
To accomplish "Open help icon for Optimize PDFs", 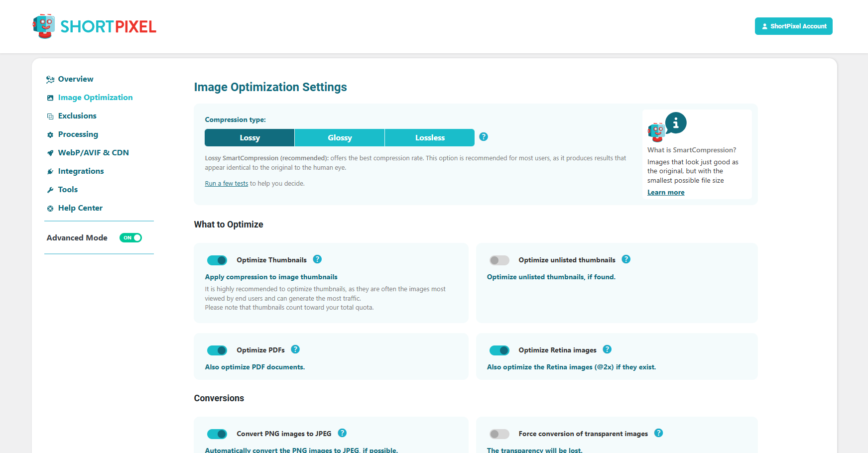I will point(295,349).
